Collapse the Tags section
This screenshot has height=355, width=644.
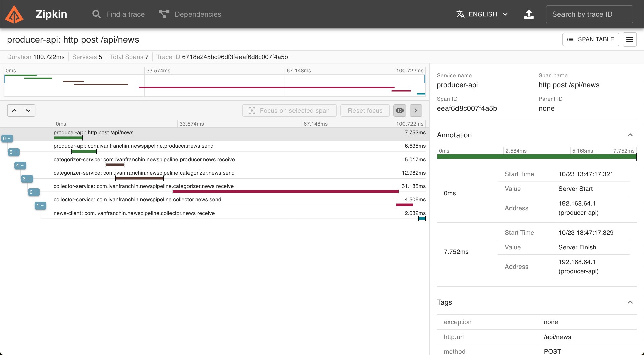pos(630,302)
